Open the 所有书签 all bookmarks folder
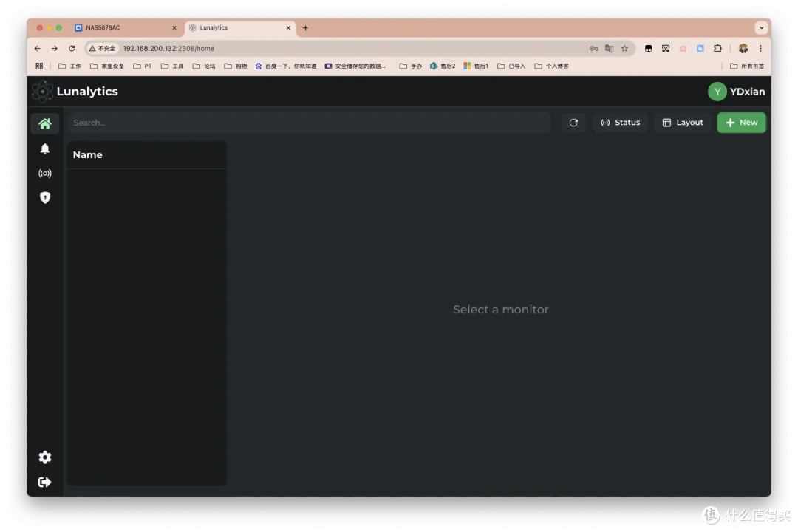This screenshot has width=798, height=532. click(x=747, y=66)
